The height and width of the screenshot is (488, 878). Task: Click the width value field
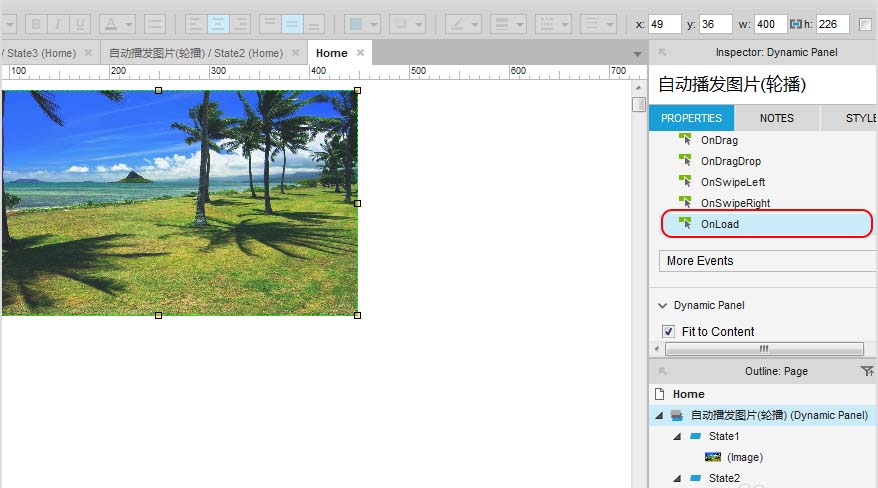770,24
